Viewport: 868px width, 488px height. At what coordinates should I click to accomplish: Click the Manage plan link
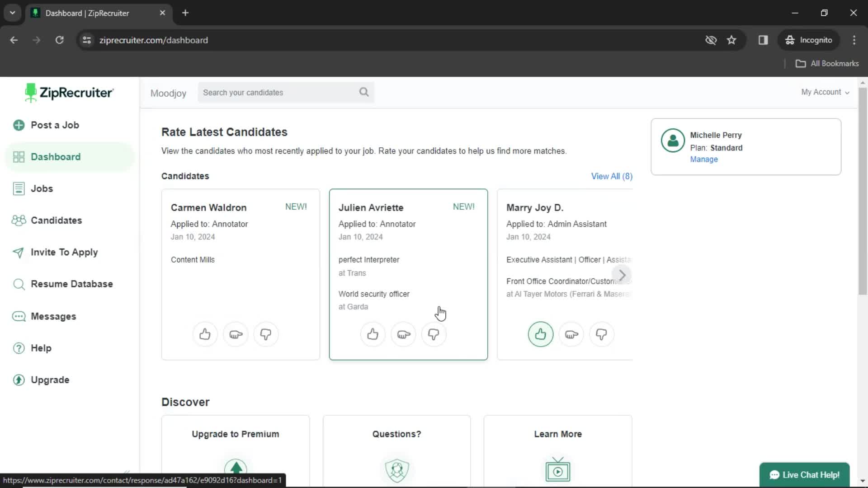(704, 160)
